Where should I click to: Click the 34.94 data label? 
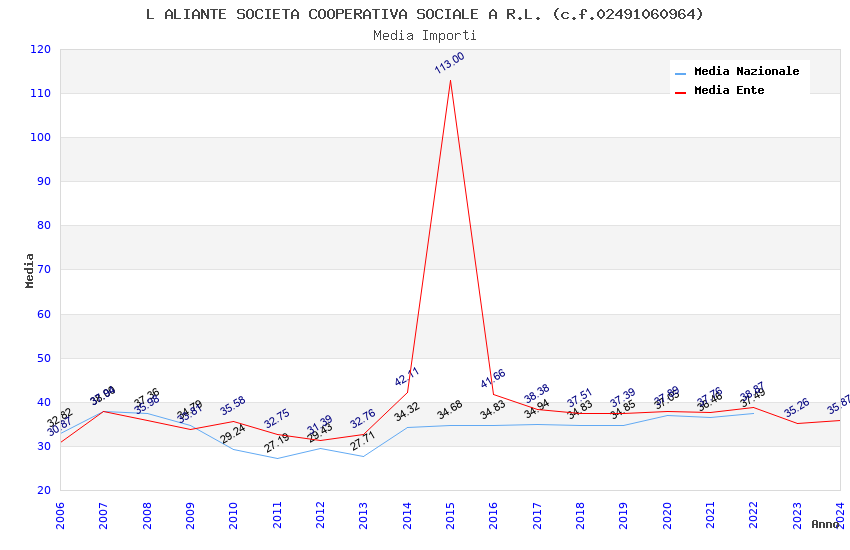[537, 409]
